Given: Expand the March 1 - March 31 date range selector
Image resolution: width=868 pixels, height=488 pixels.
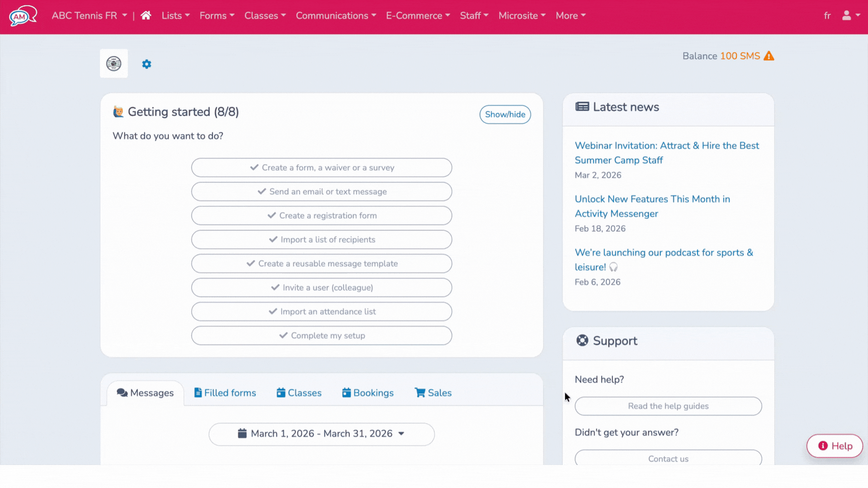Looking at the screenshot, I should [321, 433].
